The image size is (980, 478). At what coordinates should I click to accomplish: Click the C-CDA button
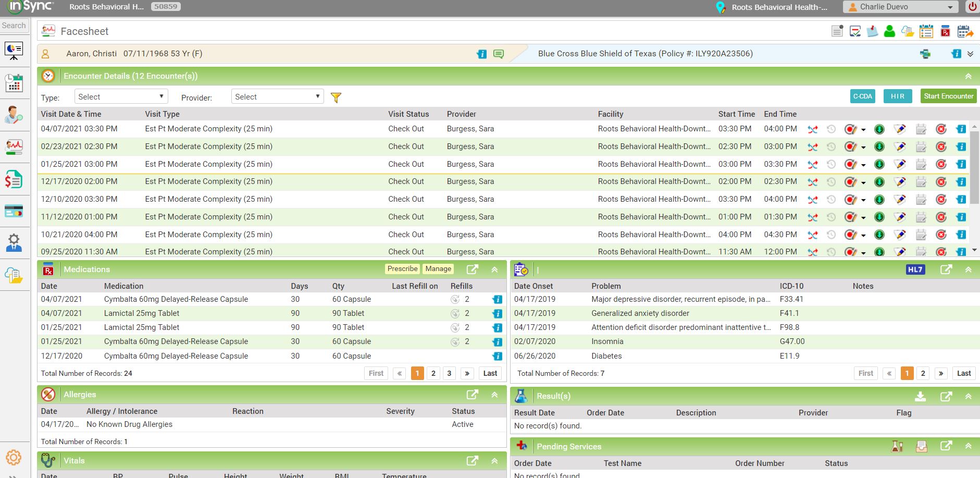(863, 96)
